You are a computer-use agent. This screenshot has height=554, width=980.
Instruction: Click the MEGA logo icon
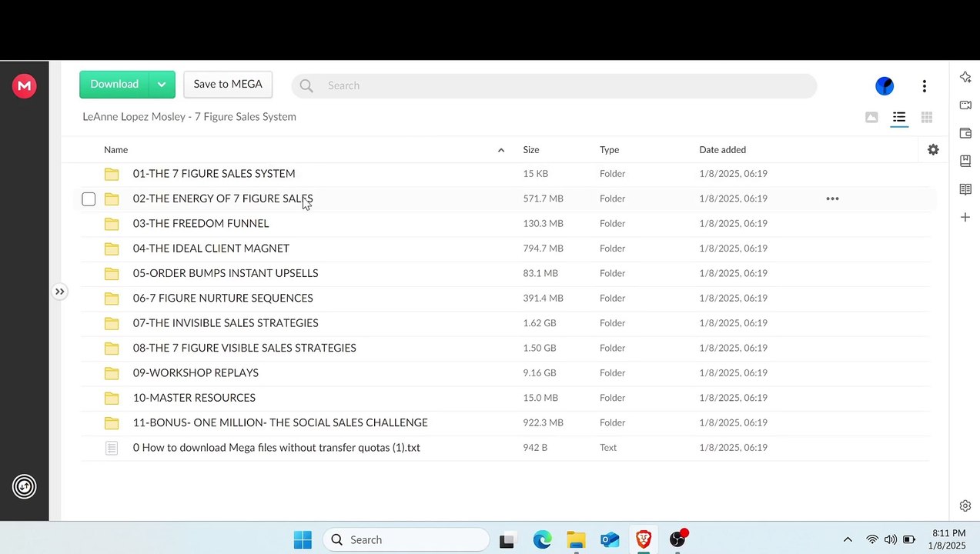pyautogui.click(x=24, y=85)
